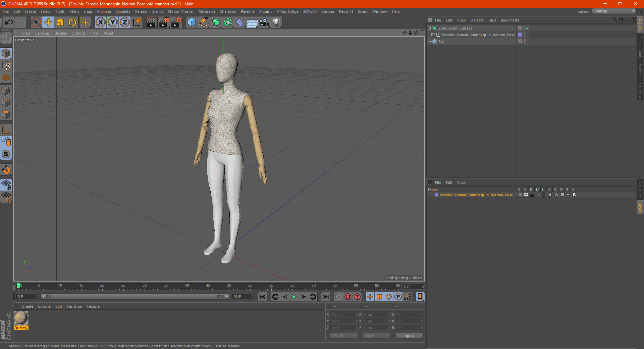Add a Light object bulb icon
The image size is (644, 349).
[x=276, y=22]
